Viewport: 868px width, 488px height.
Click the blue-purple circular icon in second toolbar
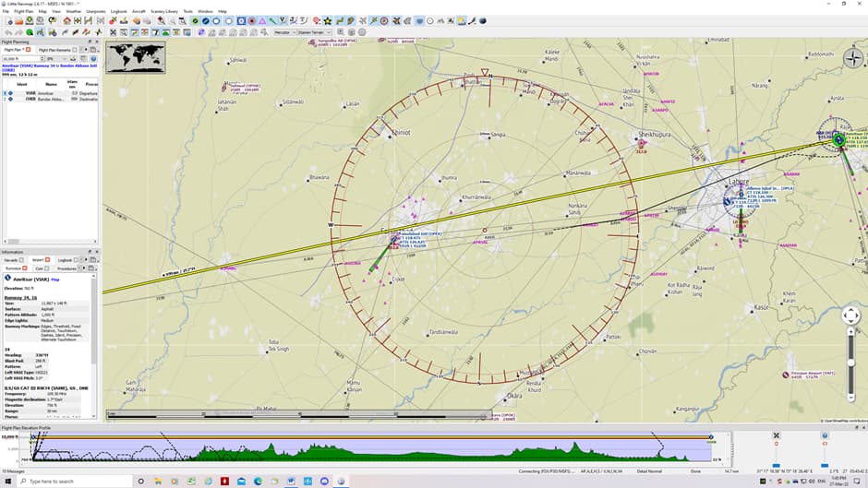click(x=201, y=32)
